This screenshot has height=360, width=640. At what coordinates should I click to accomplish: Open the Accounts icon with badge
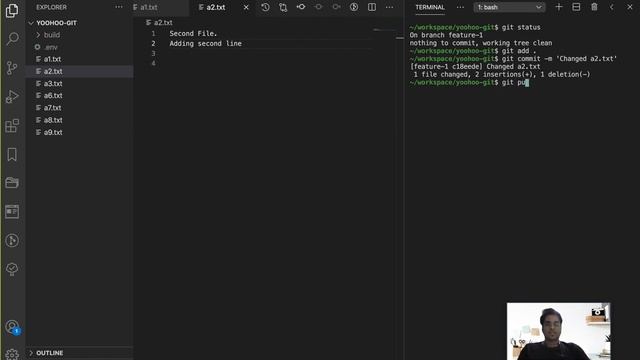(x=12, y=327)
